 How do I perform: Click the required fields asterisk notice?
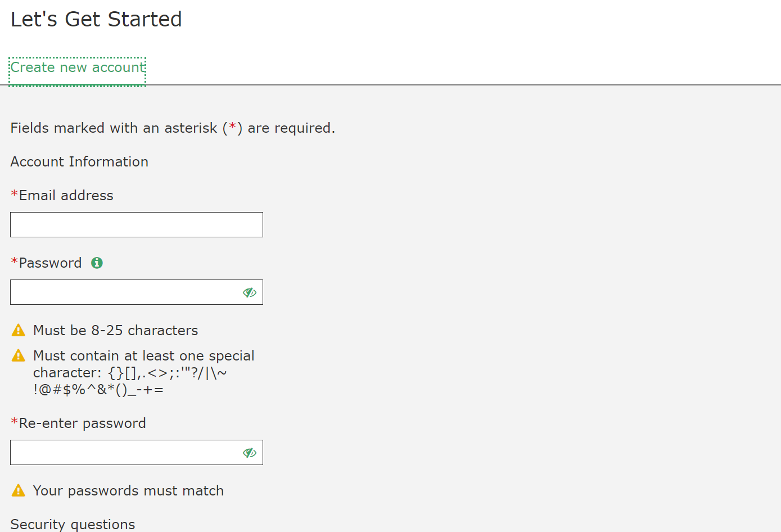(173, 128)
